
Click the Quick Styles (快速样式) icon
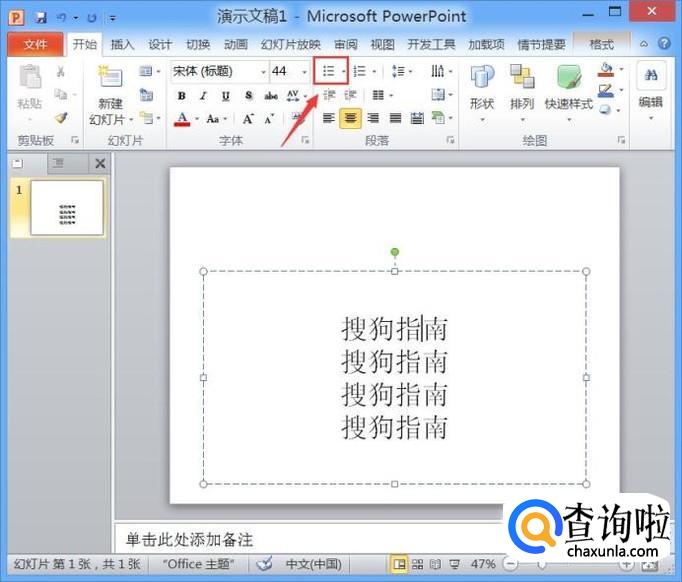point(568,77)
